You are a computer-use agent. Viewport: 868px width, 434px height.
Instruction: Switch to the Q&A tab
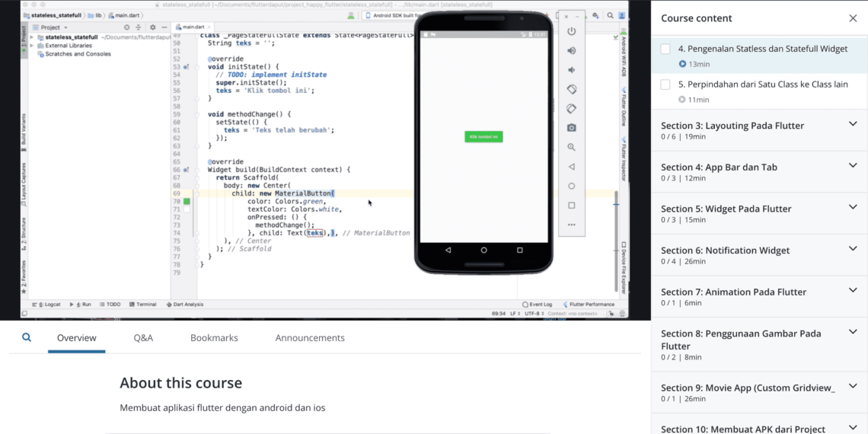pyautogui.click(x=143, y=337)
